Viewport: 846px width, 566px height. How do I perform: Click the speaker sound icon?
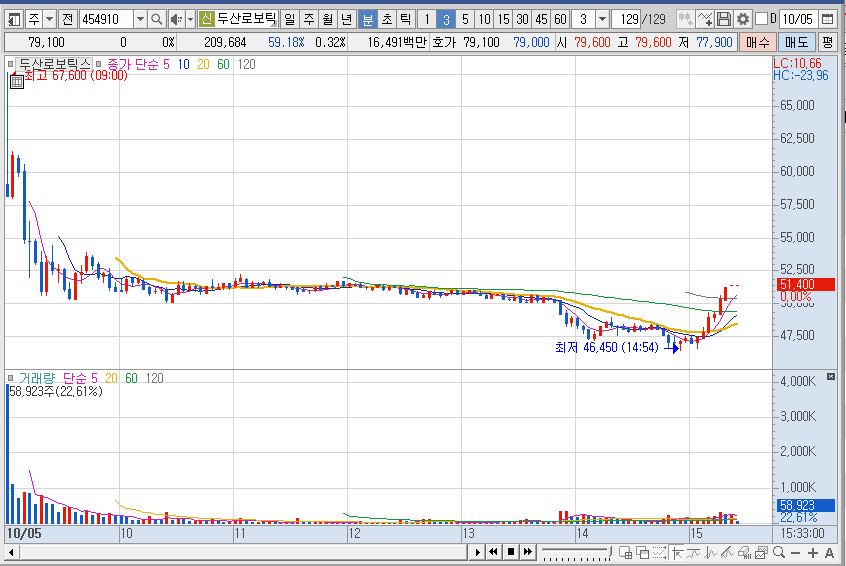coord(175,20)
